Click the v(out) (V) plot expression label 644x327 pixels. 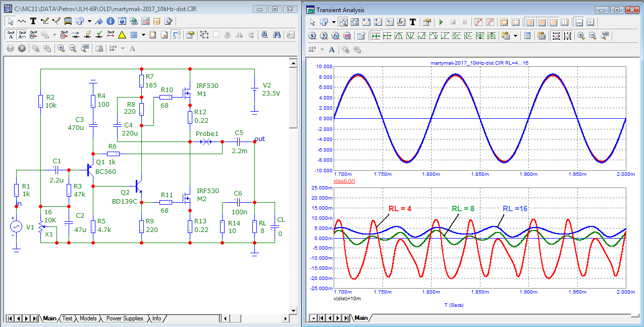click(x=344, y=180)
